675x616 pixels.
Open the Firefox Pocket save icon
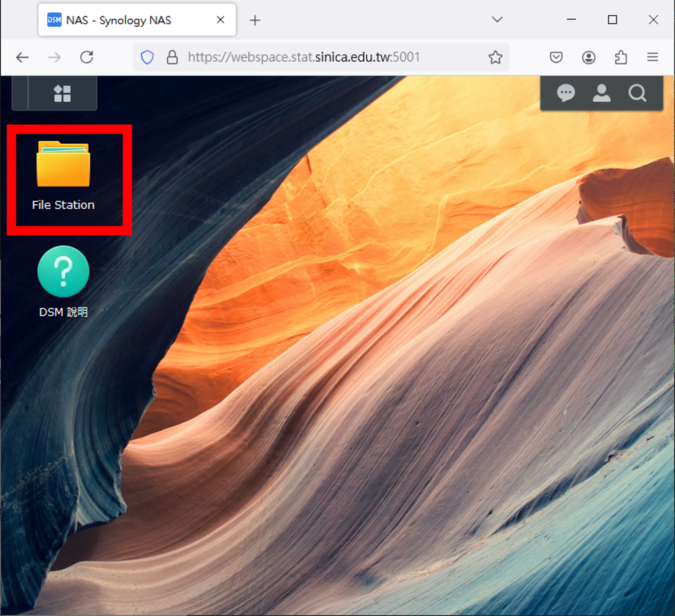pyautogui.click(x=556, y=57)
